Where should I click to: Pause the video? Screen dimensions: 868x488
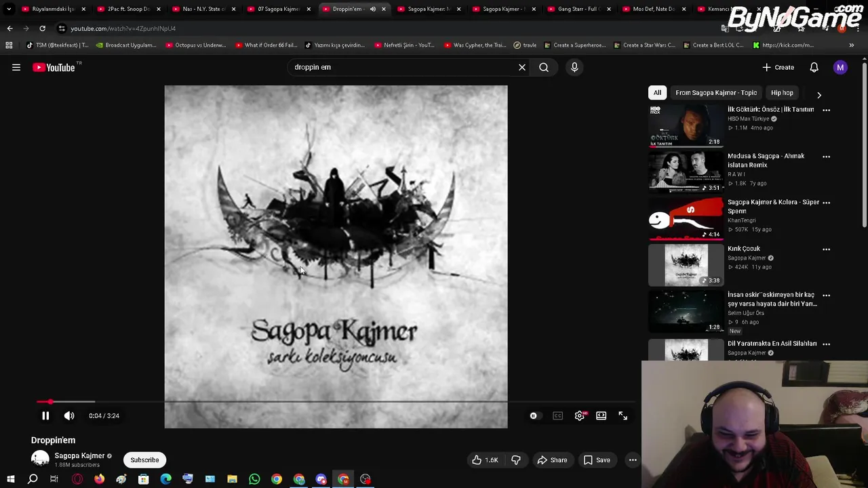coord(45,415)
